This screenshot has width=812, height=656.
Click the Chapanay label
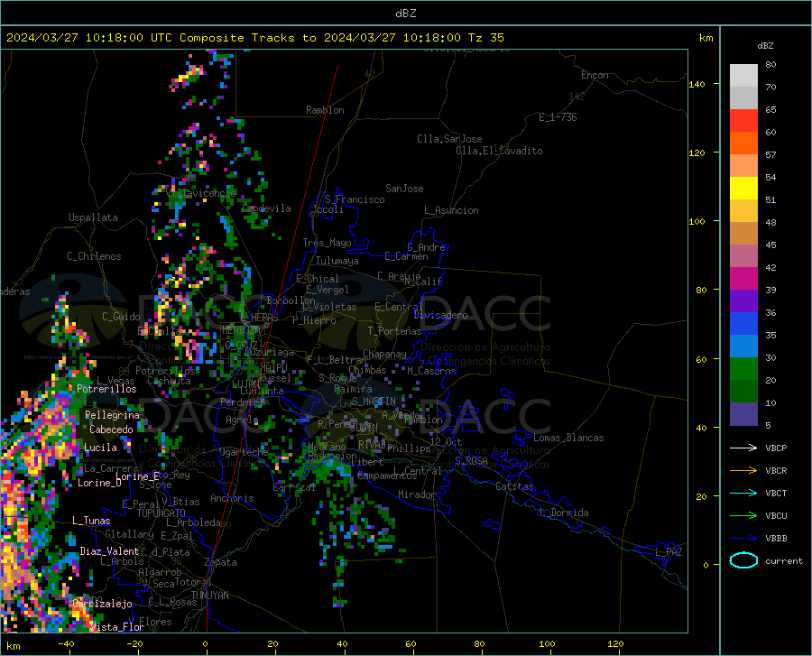click(384, 354)
